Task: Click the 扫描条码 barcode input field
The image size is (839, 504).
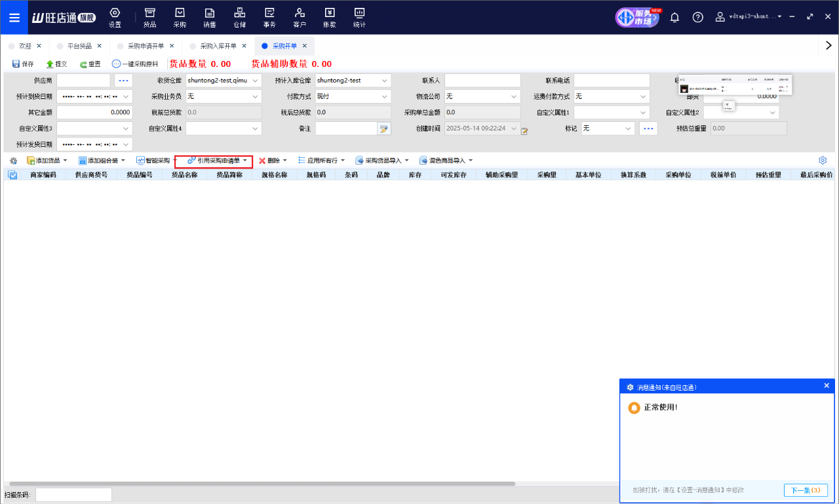Action: pos(73,495)
